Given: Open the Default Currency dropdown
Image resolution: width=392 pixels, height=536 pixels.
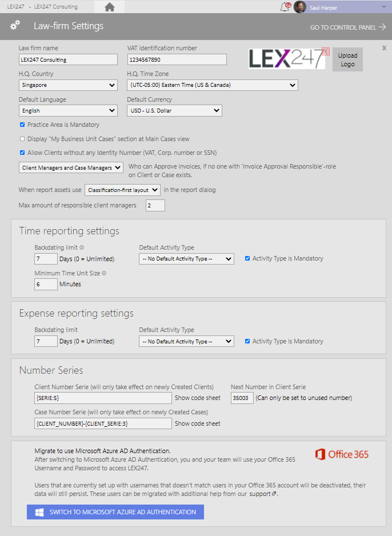Looking at the screenshot, I should pyautogui.click(x=174, y=111).
